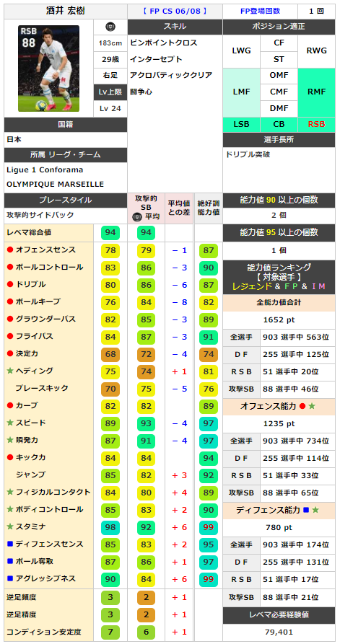The width and height of the screenshot is (340, 644).
Task: Open the RSB 88 player card thumbnail
Action: 48,69
